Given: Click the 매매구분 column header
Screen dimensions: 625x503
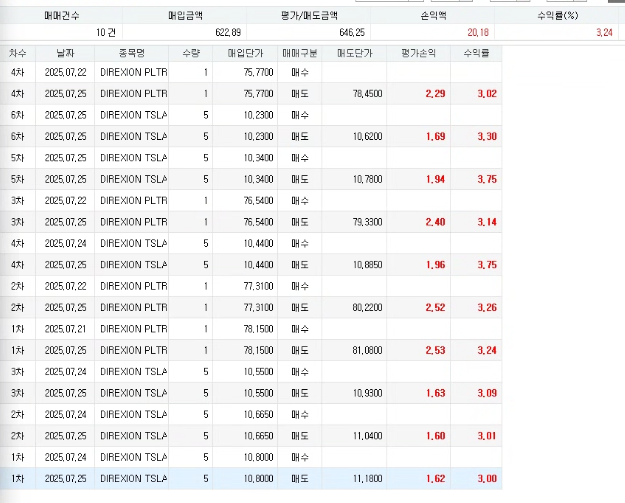Looking at the screenshot, I should 300,53.
